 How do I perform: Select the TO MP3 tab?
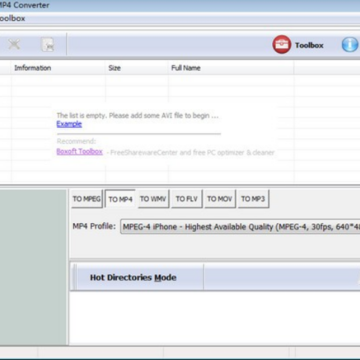pos(253,199)
